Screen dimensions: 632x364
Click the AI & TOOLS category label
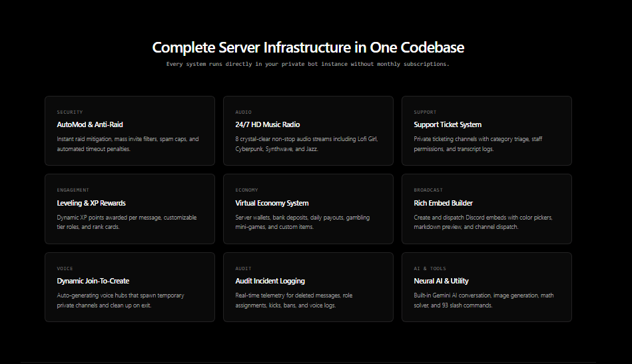click(x=430, y=268)
